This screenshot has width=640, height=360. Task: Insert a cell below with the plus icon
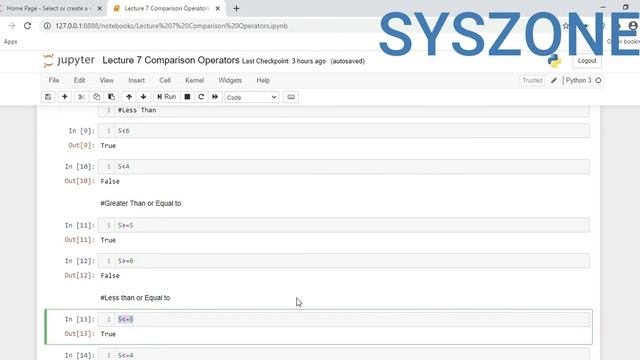[x=64, y=97]
